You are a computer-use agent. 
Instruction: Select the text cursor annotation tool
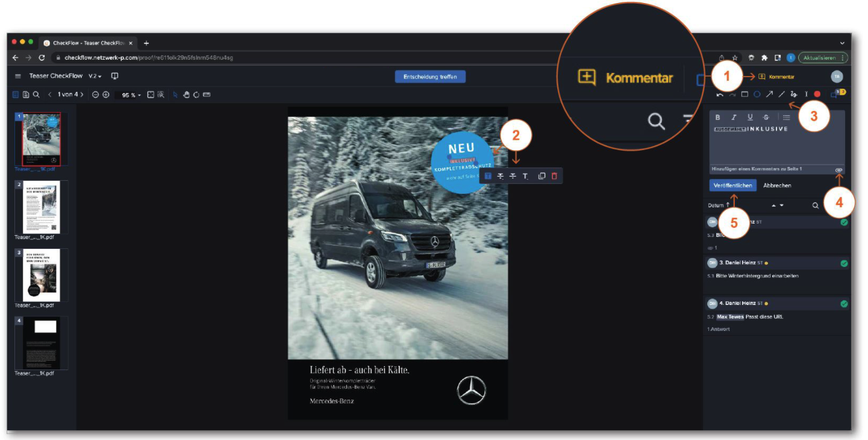(806, 95)
